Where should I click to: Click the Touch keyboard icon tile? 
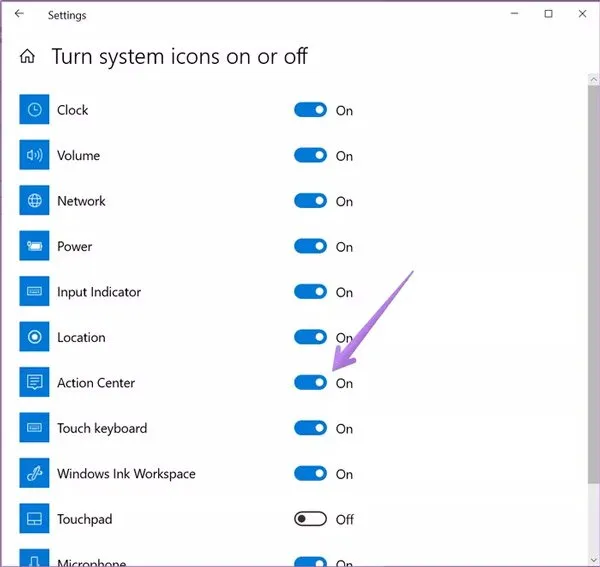[35, 429]
